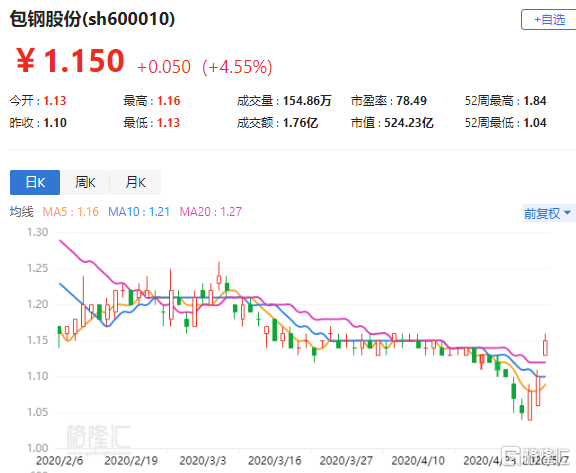Click the 2020/2/19 date axis label

pos(131,461)
